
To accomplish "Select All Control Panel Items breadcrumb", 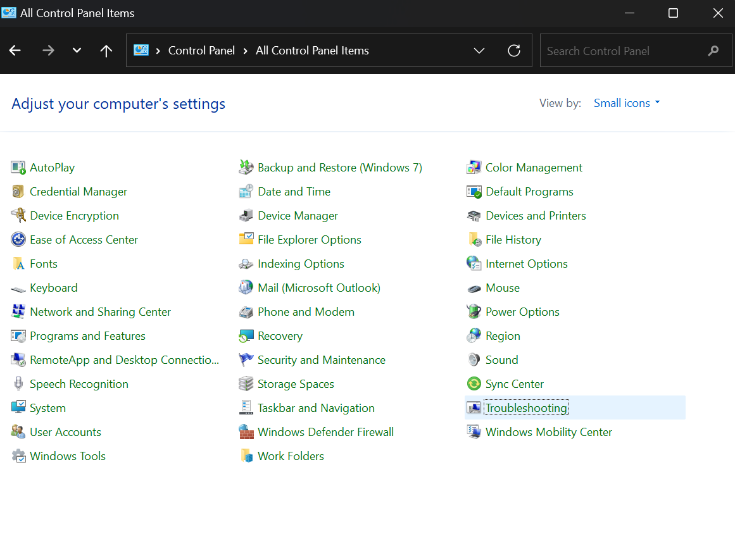I will pyautogui.click(x=312, y=51).
